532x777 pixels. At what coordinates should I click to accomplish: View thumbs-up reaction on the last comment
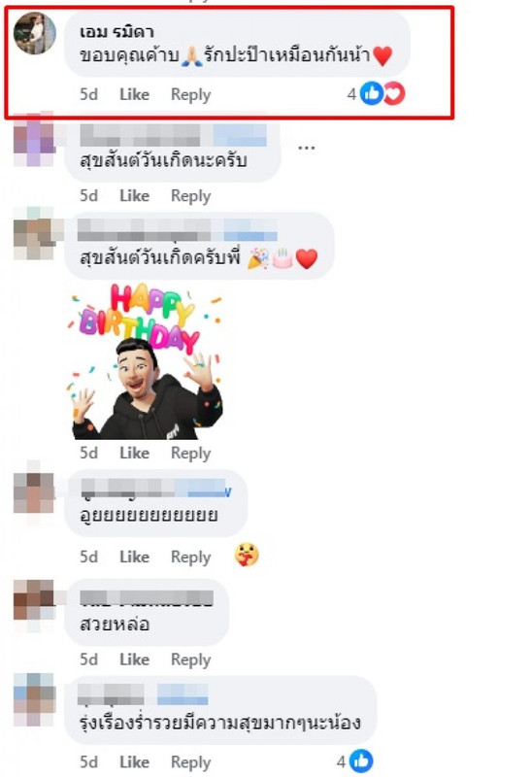(x=361, y=761)
